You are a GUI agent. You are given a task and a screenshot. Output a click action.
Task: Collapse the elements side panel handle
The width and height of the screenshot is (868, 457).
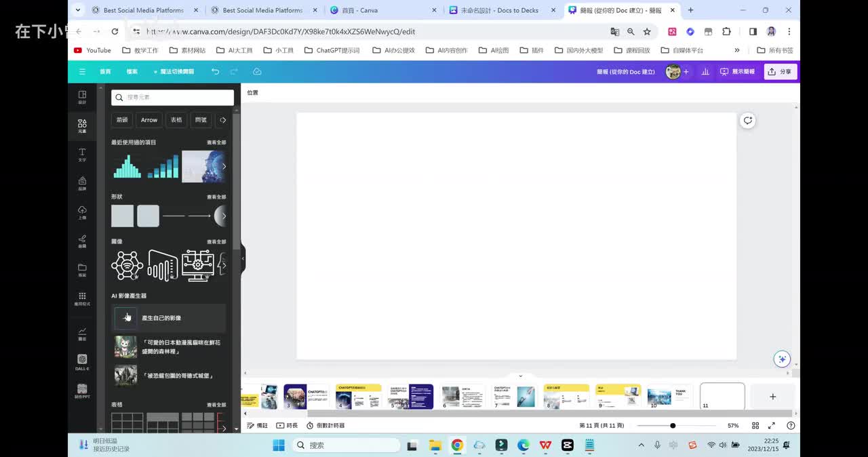[x=243, y=258]
